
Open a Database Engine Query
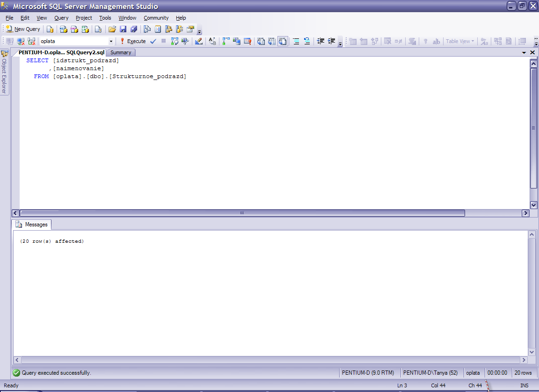click(50, 29)
